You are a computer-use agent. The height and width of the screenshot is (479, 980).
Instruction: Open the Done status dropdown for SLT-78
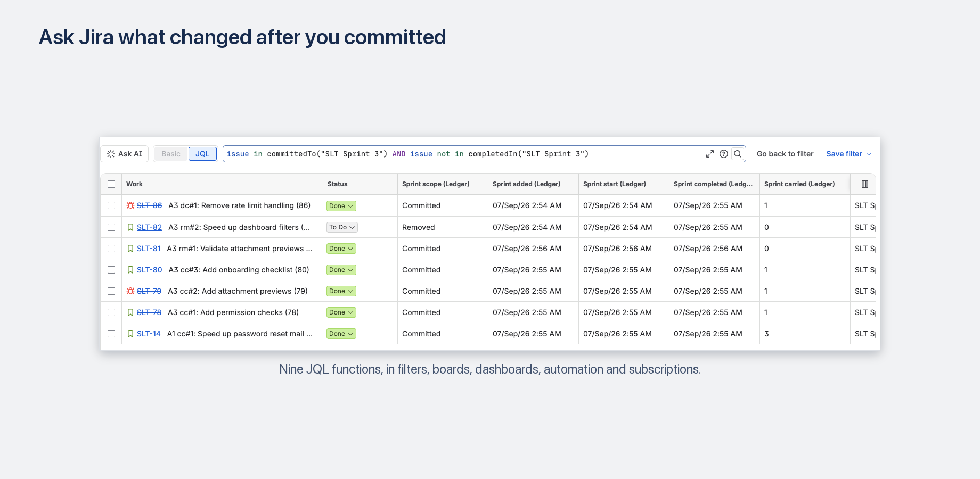341,312
